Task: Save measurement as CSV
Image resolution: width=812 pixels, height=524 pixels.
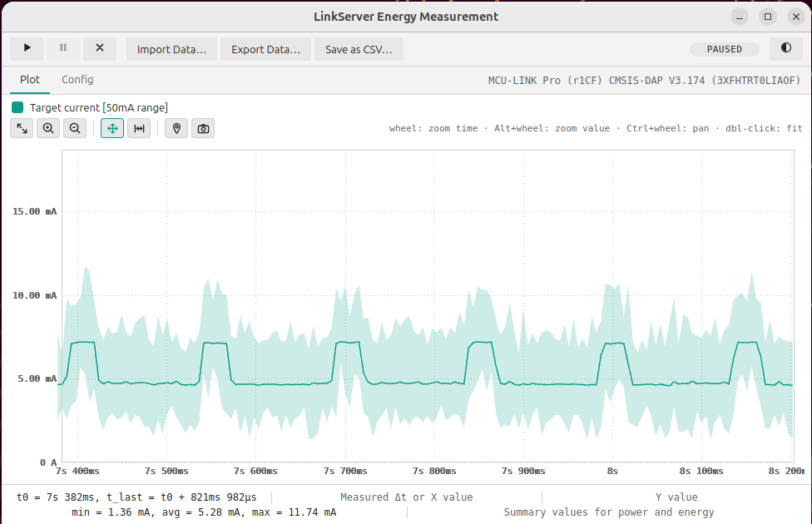Action: tap(359, 49)
